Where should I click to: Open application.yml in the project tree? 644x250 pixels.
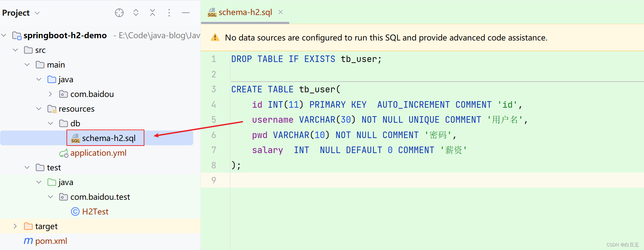click(x=98, y=153)
